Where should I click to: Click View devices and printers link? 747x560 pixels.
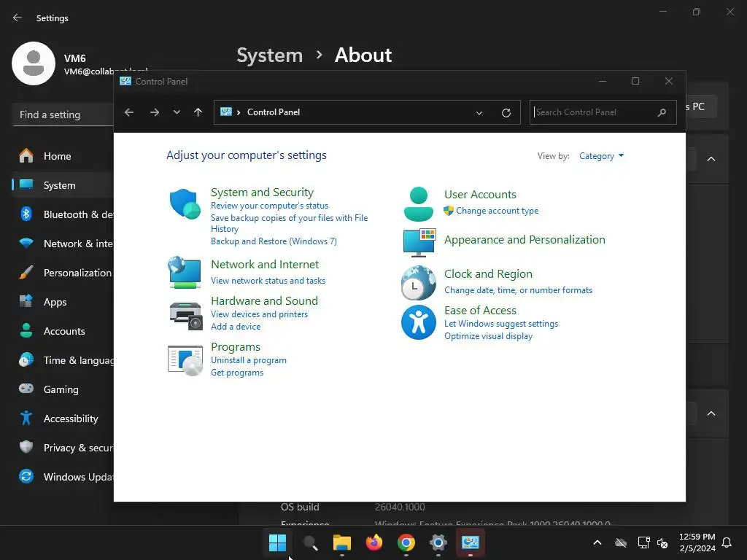click(259, 314)
